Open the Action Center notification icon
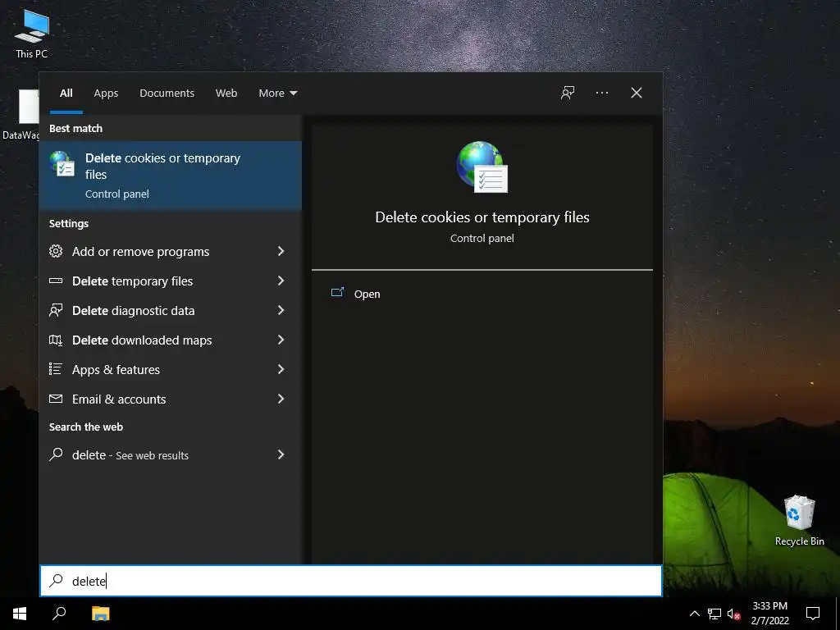 pyautogui.click(x=813, y=614)
